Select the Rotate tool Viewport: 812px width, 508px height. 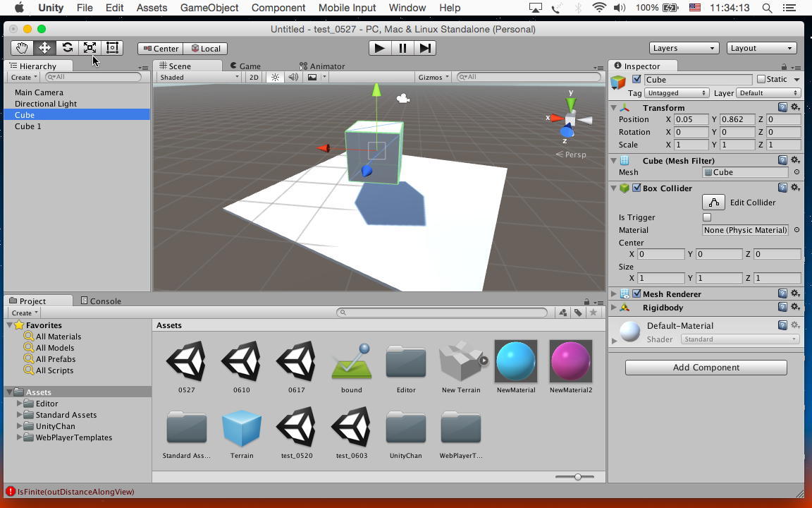(x=67, y=48)
